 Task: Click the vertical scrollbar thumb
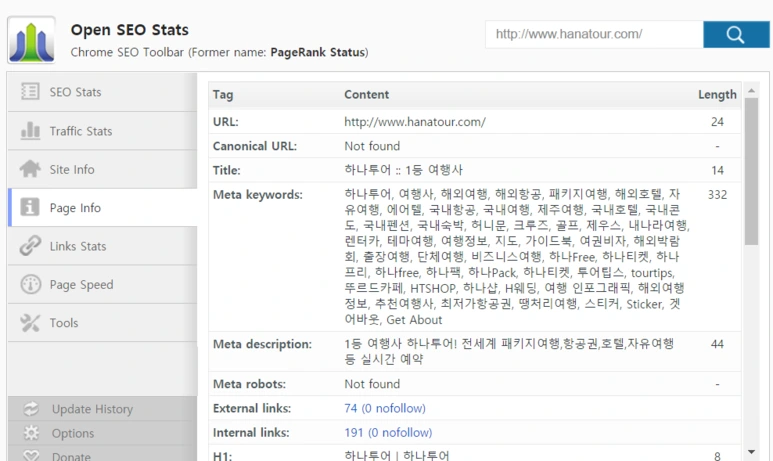click(x=751, y=171)
